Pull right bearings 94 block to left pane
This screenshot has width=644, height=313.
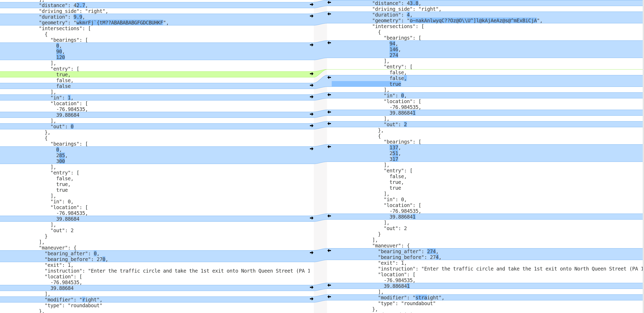click(x=329, y=43)
